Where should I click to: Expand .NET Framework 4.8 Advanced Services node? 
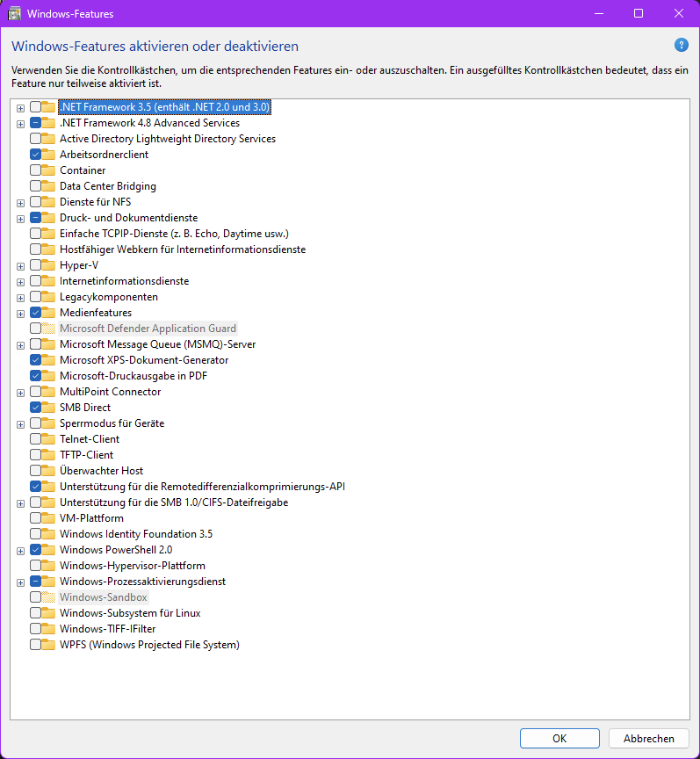[x=20, y=124]
